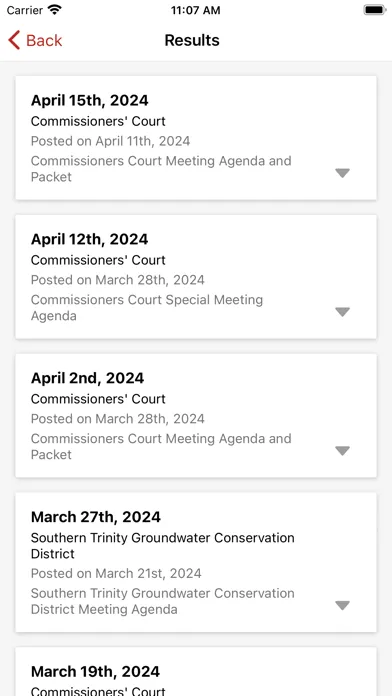The width and height of the screenshot is (392, 696).
Task: Tap the battery status icon
Action: tap(375, 10)
